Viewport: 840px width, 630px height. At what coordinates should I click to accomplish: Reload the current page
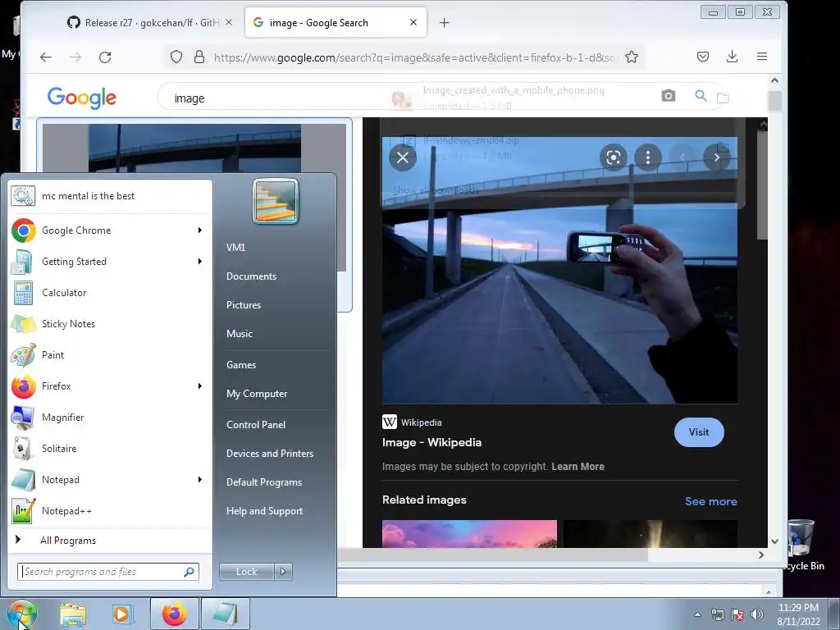click(105, 57)
